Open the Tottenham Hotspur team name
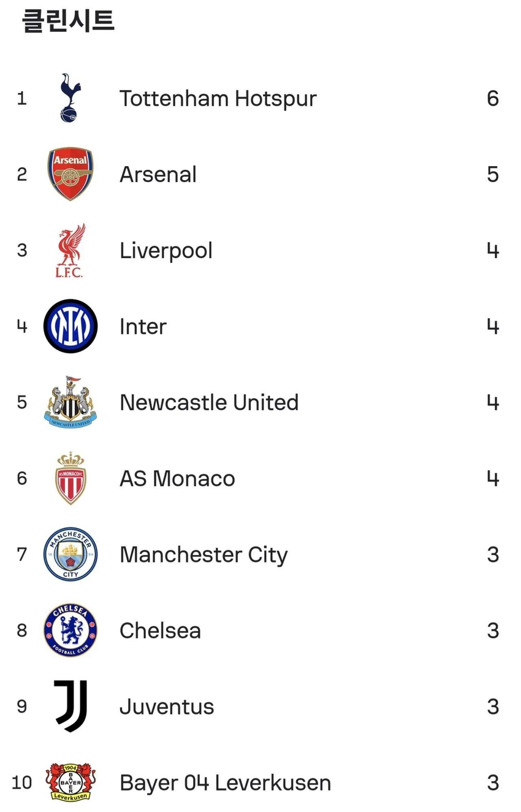 pyautogui.click(x=218, y=99)
